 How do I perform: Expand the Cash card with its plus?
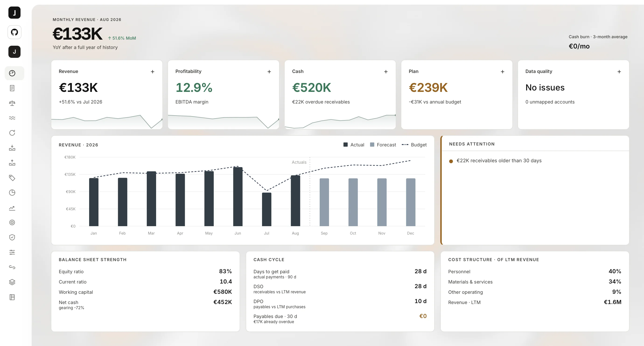click(x=386, y=72)
